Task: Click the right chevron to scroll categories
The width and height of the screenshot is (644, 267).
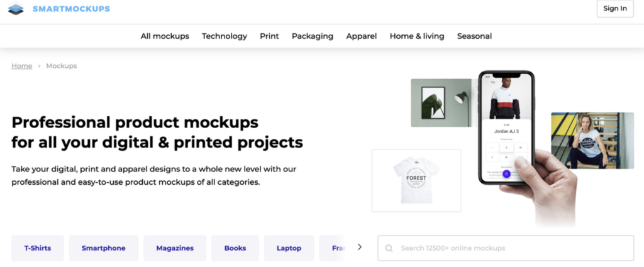Action: coord(360,248)
